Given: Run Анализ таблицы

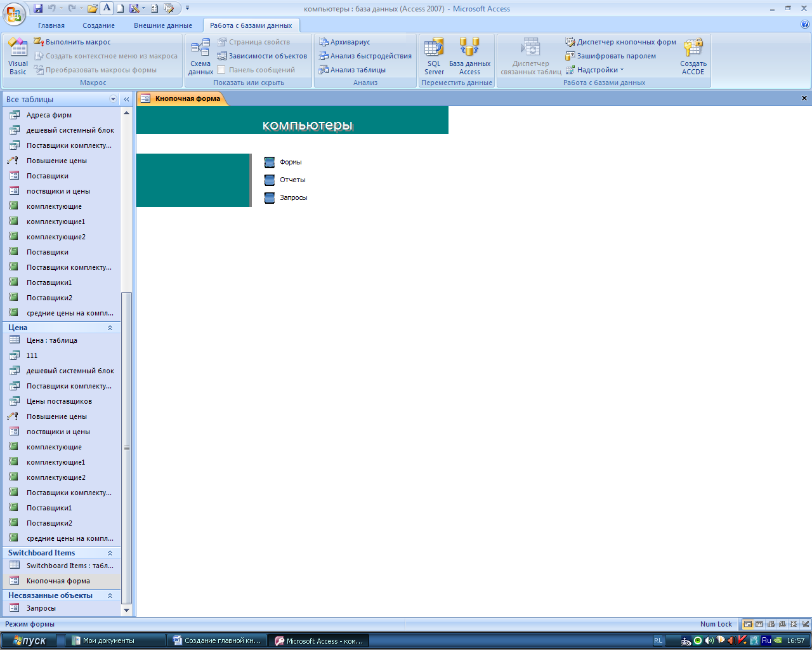Looking at the screenshot, I should coord(352,70).
